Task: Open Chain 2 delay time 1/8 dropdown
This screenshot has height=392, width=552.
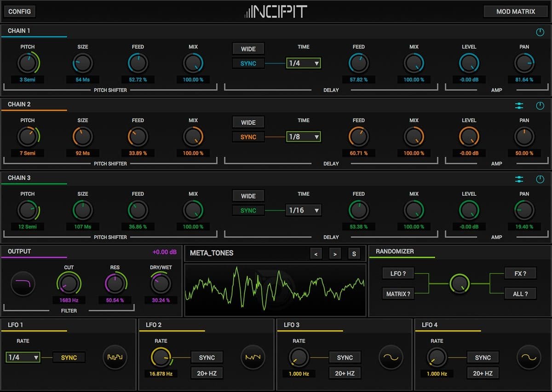Action: 304,137
